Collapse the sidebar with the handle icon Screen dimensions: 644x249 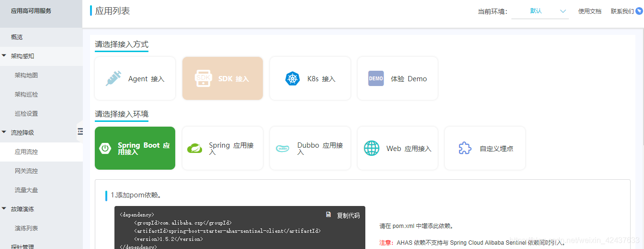[x=80, y=131]
